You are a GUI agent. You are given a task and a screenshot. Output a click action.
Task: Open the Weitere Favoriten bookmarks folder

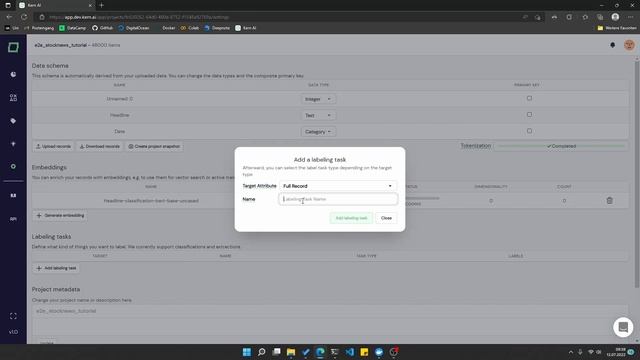click(x=617, y=28)
